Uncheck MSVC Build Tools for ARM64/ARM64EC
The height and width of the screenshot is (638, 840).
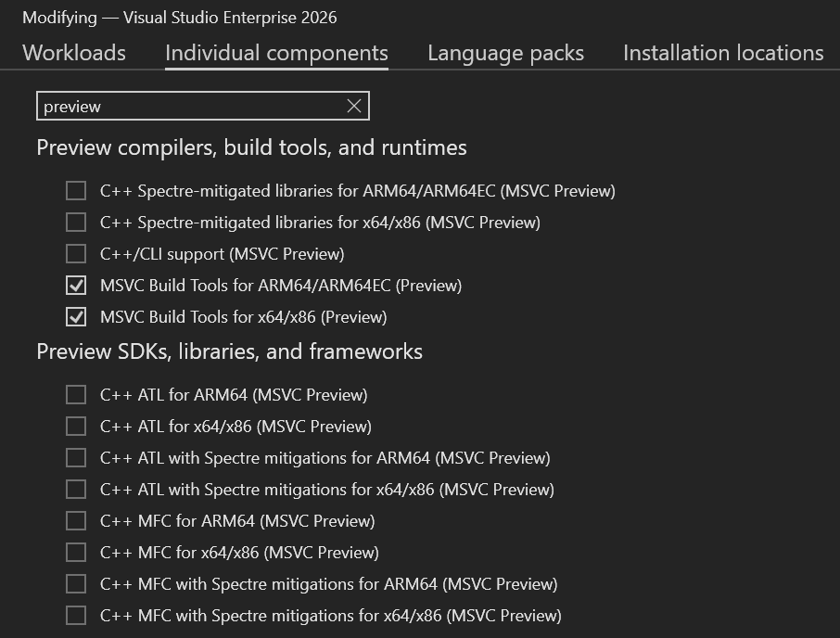(x=75, y=285)
